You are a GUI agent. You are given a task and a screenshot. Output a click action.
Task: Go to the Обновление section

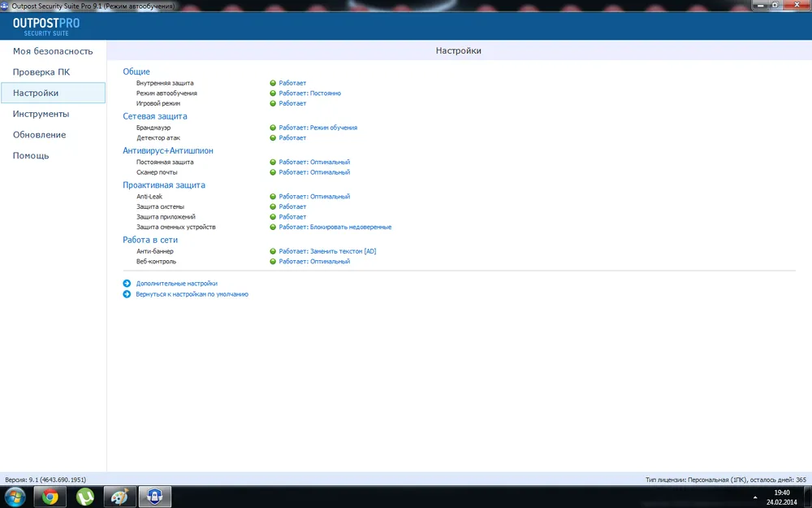pos(39,135)
